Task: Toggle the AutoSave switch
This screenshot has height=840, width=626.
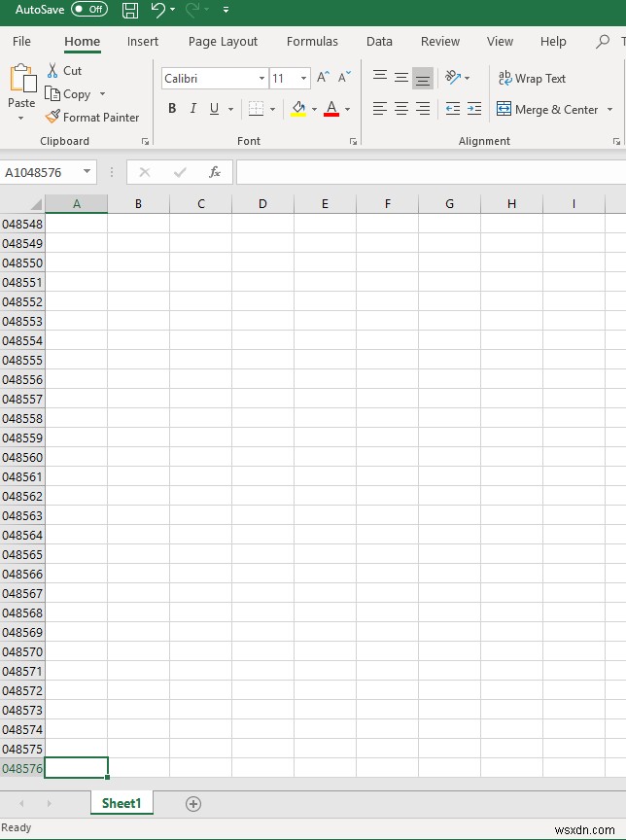Action: click(x=89, y=9)
